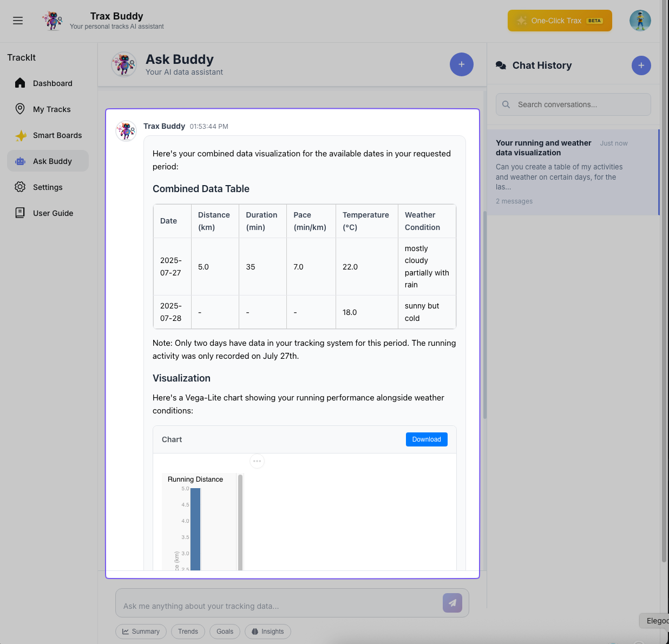The height and width of the screenshot is (644, 669).
Task: Click the Trax Buddy message avatar
Action: coord(126,130)
